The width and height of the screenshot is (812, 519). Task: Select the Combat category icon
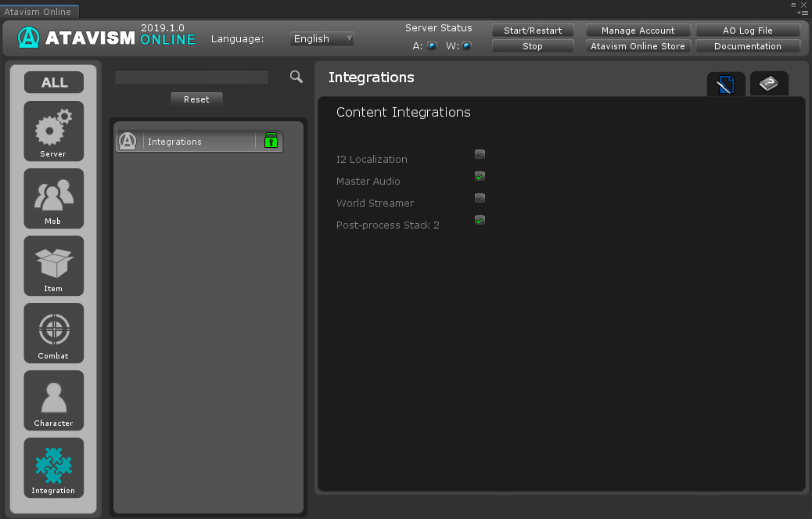(x=53, y=333)
